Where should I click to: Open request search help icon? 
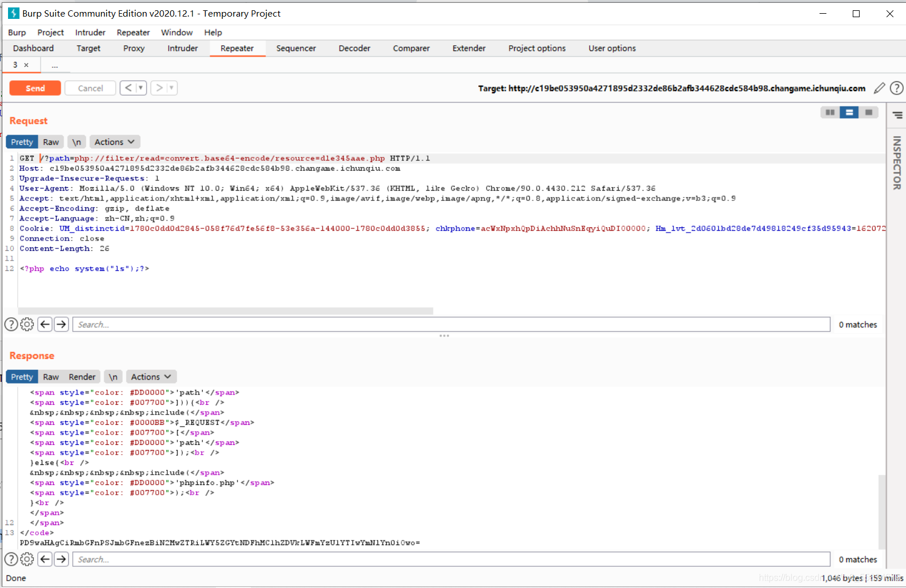(11, 325)
